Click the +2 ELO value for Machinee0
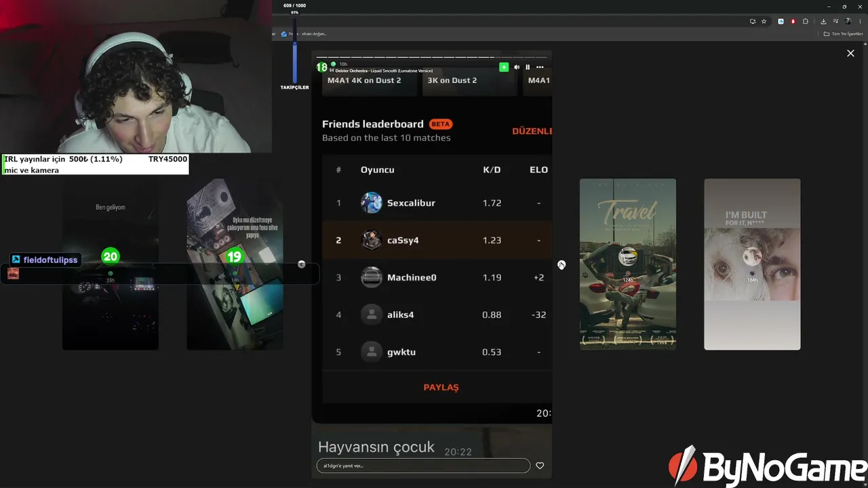Image resolution: width=868 pixels, height=488 pixels. [538, 277]
